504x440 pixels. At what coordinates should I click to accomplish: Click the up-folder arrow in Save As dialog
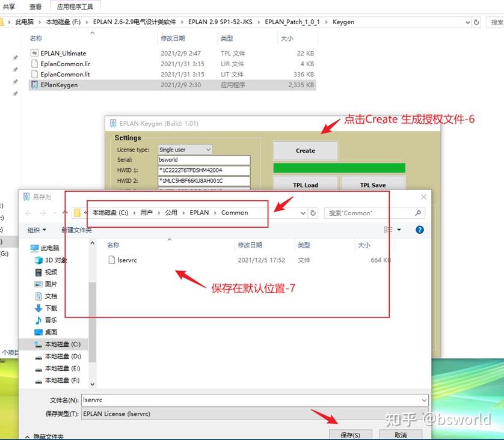click(x=65, y=213)
